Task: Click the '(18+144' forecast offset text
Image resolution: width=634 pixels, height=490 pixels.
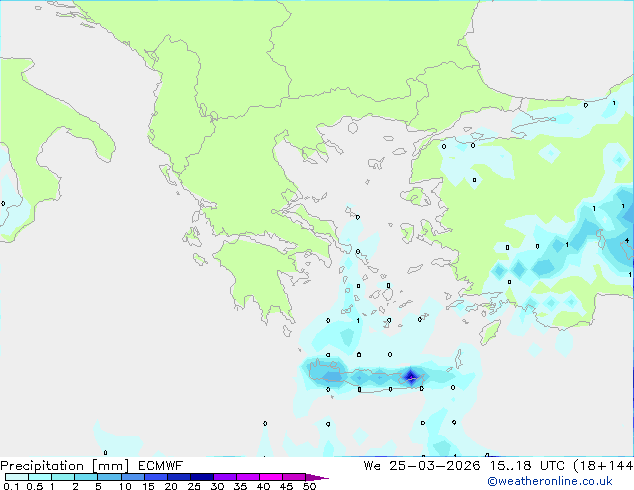Action: pos(603,466)
